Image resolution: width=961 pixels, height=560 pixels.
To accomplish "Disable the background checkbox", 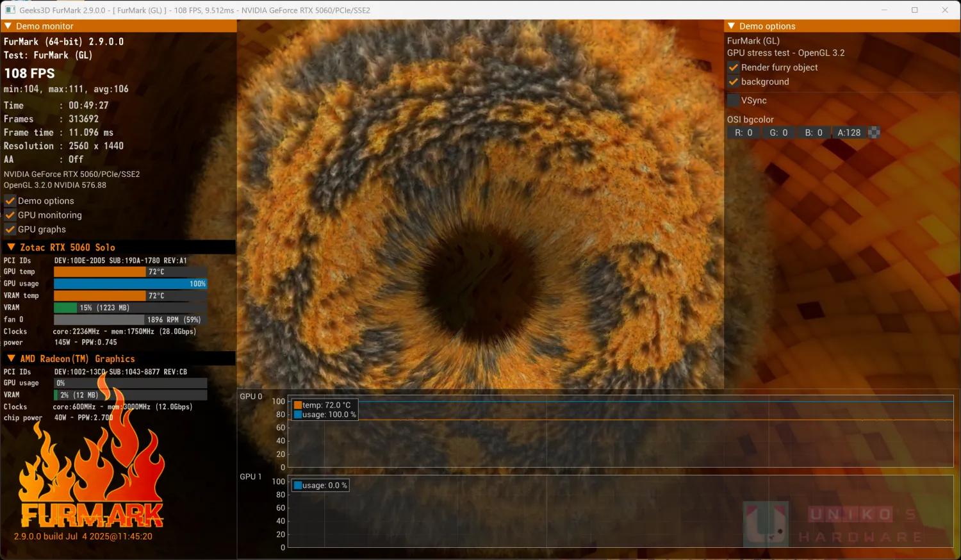I will (734, 81).
